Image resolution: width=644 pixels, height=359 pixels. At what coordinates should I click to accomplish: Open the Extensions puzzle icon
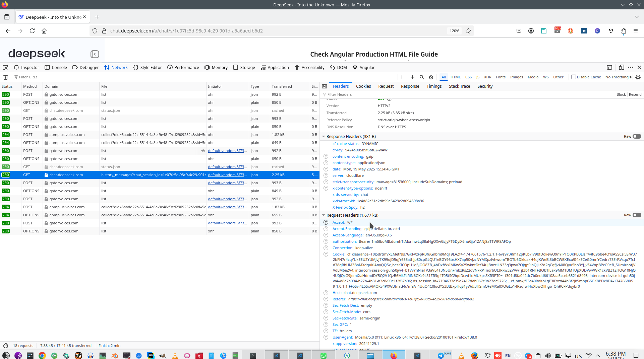(x=624, y=31)
